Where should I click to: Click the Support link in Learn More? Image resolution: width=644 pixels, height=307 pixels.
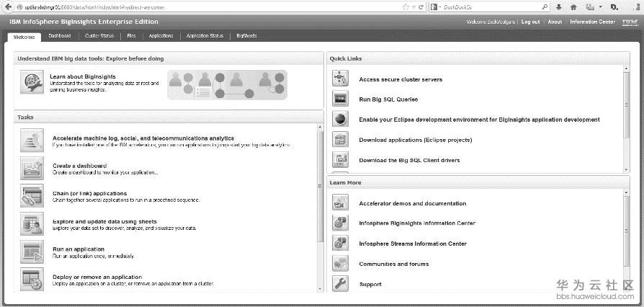(370, 285)
